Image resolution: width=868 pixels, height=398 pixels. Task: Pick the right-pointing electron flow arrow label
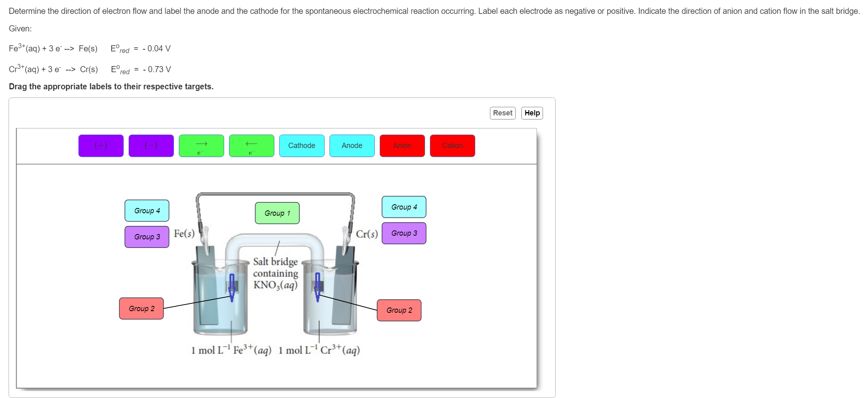pyautogui.click(x=201, y=146)
